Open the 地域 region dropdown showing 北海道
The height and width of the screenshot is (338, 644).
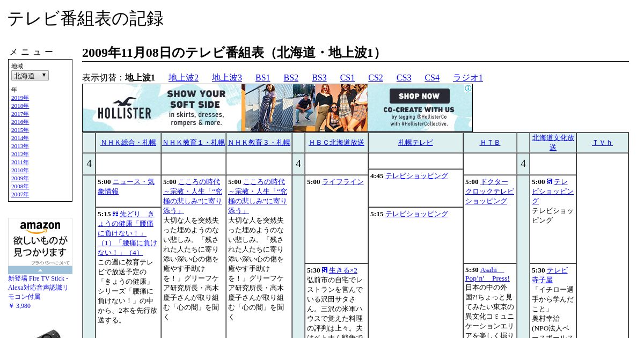coord(30,76)
